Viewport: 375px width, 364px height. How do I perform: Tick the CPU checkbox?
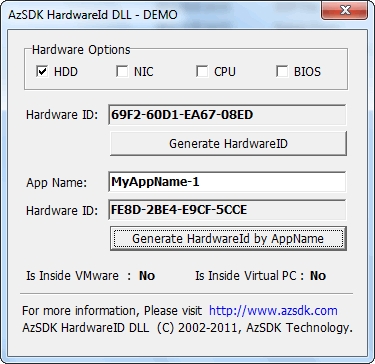point(202,72)
